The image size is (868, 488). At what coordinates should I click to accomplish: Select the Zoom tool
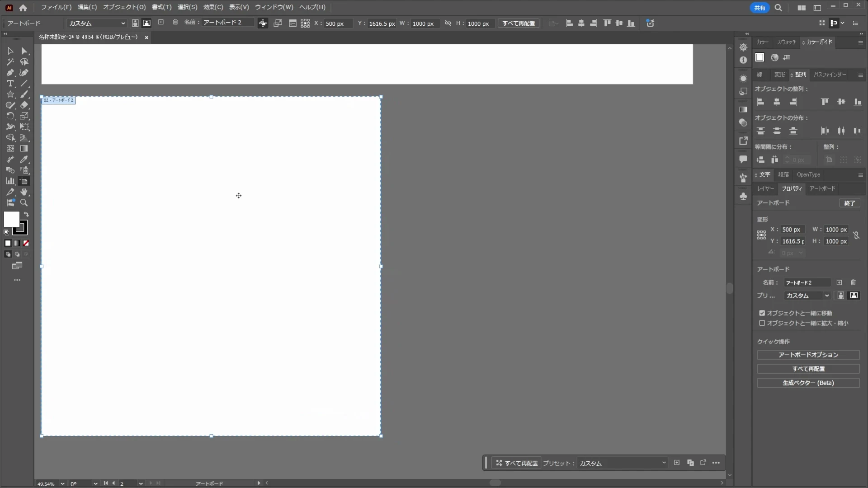click(x=24, y=203)
